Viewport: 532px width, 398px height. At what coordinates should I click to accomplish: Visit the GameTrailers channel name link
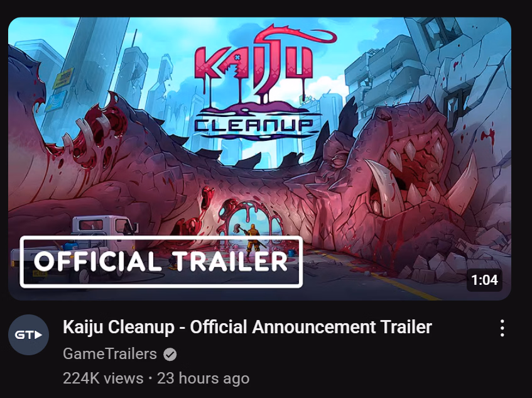click(109, 354)
